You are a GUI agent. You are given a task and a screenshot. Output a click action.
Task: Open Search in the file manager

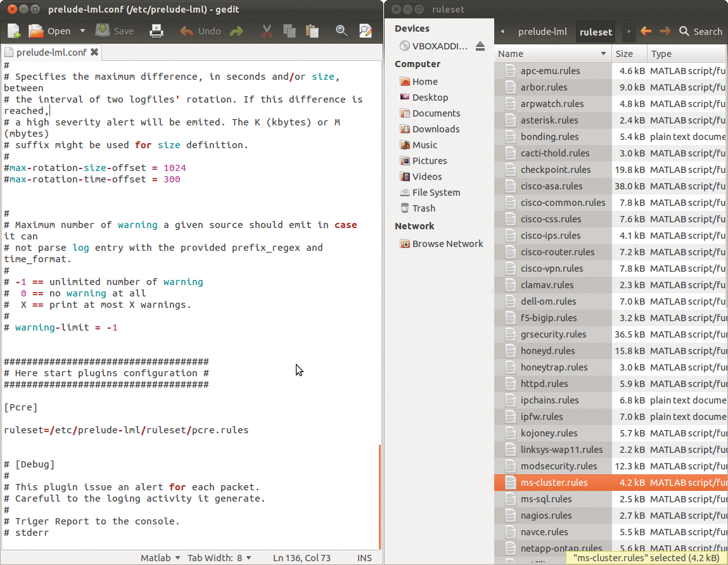click(701, 31)
